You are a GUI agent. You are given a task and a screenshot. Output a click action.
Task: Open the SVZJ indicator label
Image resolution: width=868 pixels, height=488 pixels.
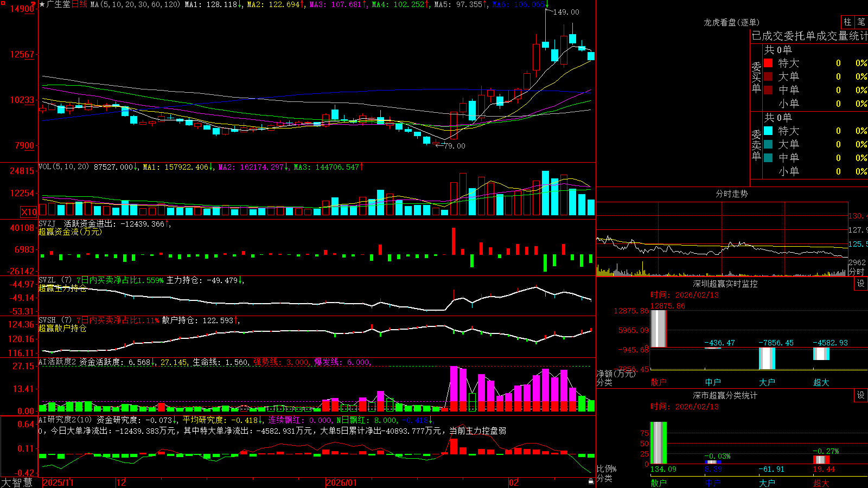coord(47,223)
